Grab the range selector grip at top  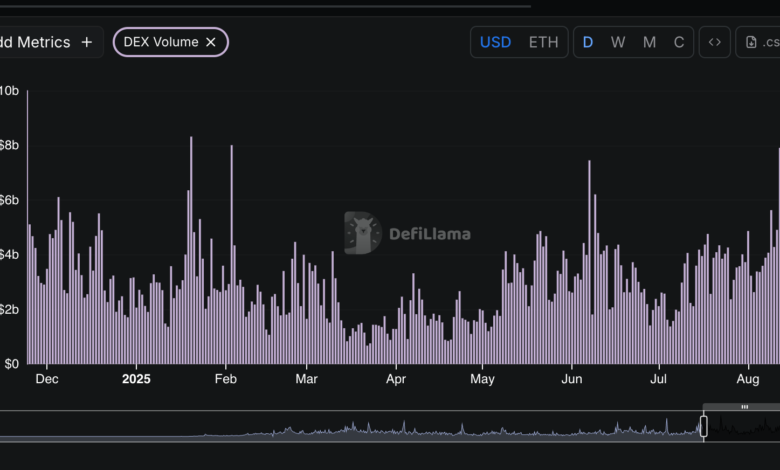[x=744, y=407]
